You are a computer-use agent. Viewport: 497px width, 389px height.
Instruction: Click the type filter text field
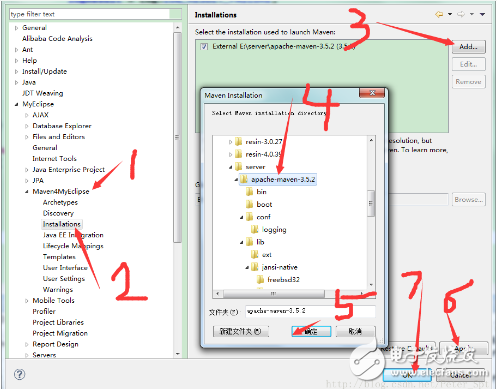[90, 14]
